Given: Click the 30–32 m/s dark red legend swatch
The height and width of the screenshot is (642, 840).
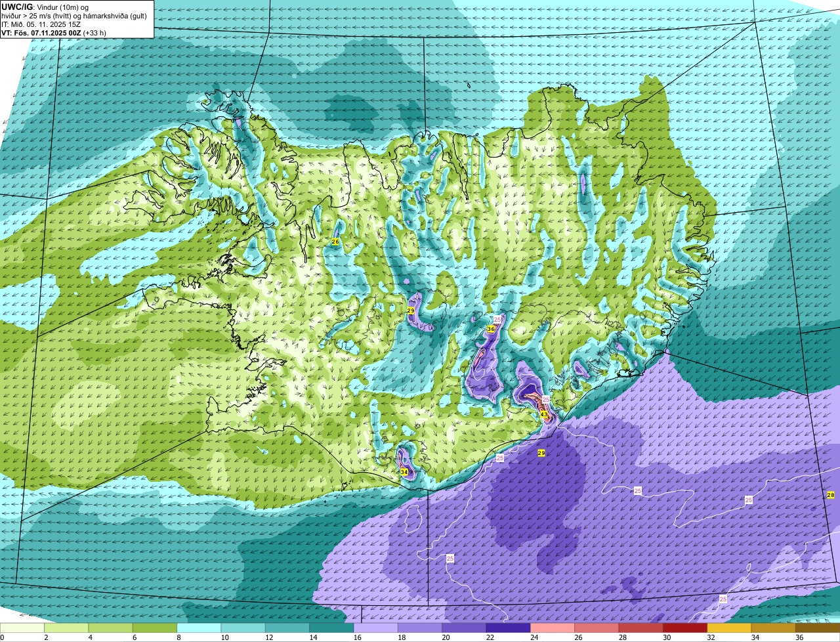Looking at the screenshot, I should 685,628.
